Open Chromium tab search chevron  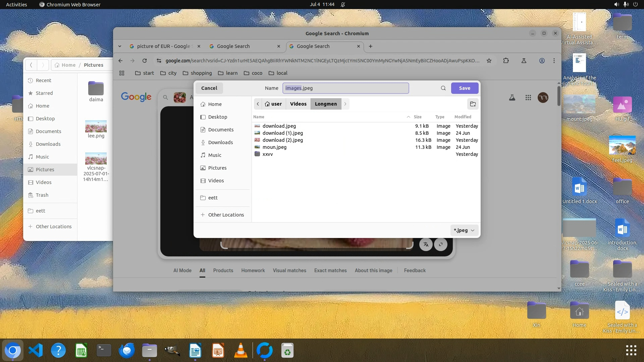[x=120, y=46]
